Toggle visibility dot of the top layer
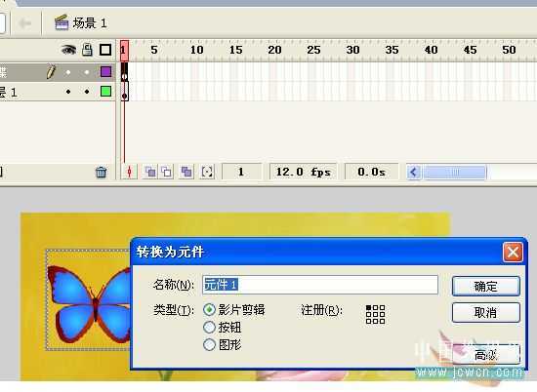The image size is (537, 392). click(68, 72)
